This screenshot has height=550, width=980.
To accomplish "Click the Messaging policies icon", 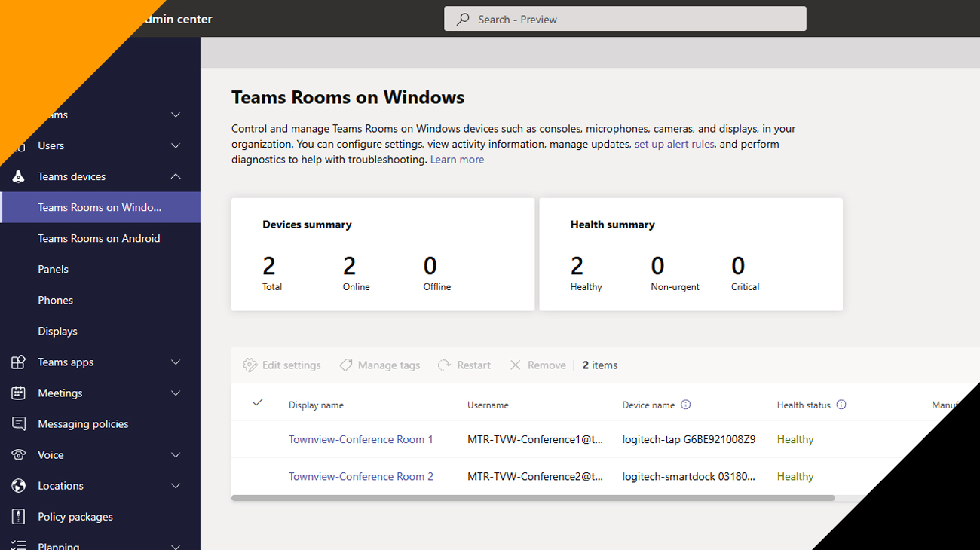I will 19,424.
